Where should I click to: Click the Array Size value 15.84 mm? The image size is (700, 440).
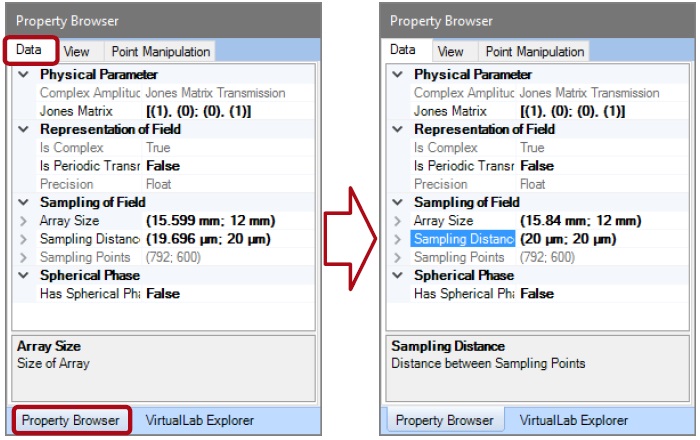(x=580, y=220)
